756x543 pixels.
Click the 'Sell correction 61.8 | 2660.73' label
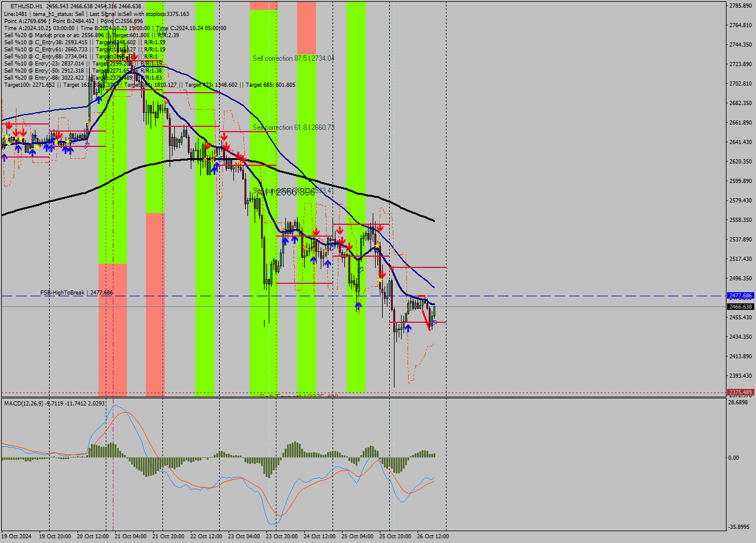point(294,127)
